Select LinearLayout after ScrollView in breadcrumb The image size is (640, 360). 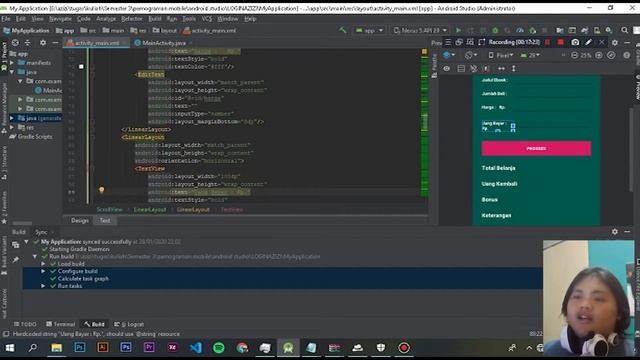150,209
